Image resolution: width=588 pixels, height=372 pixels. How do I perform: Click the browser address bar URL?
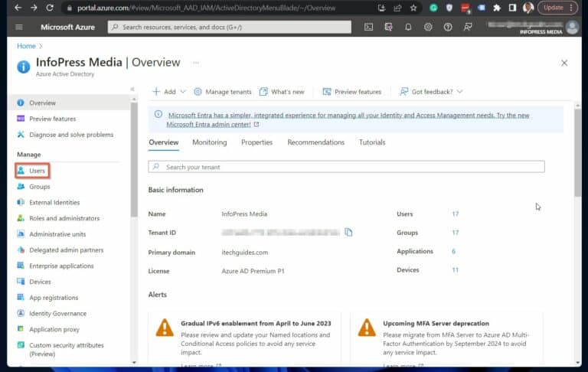pos(206,8)
